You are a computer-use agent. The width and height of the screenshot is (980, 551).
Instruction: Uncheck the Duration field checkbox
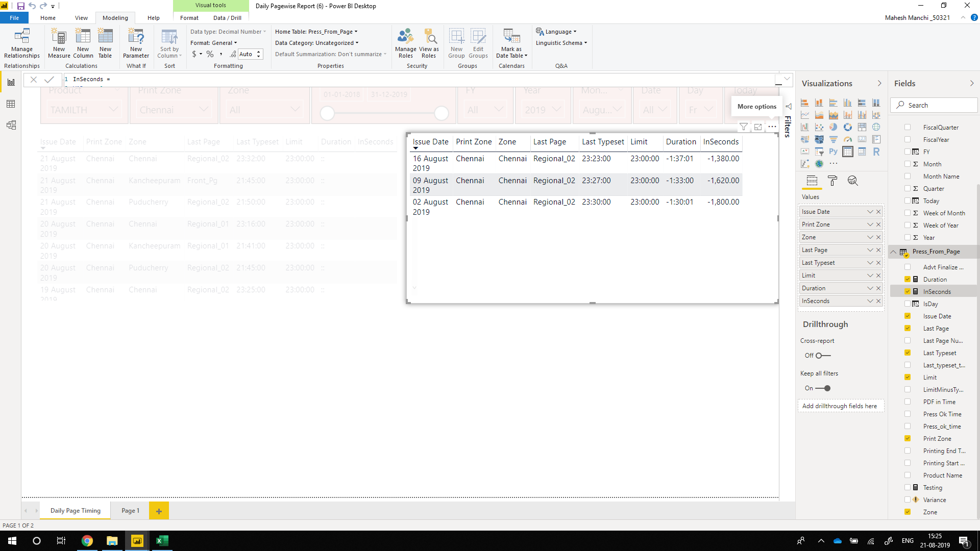click(908, 280)
